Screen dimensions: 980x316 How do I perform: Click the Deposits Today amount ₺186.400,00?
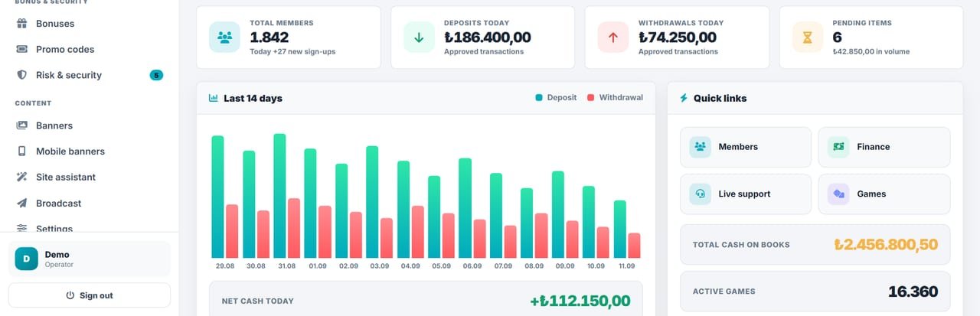click(488, 37)
